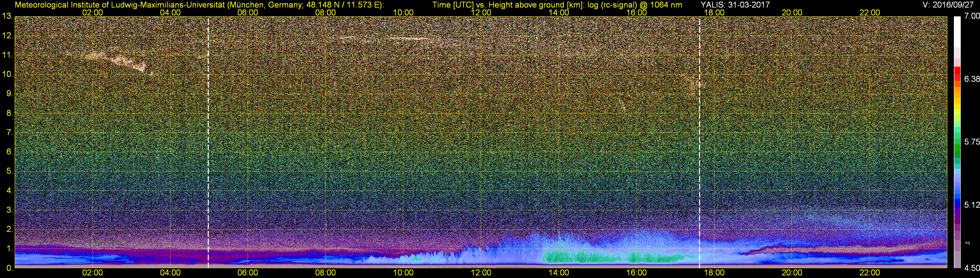Click the dashed white vertical marker near 05:00
980x278 pixels.
click(208, 142)
